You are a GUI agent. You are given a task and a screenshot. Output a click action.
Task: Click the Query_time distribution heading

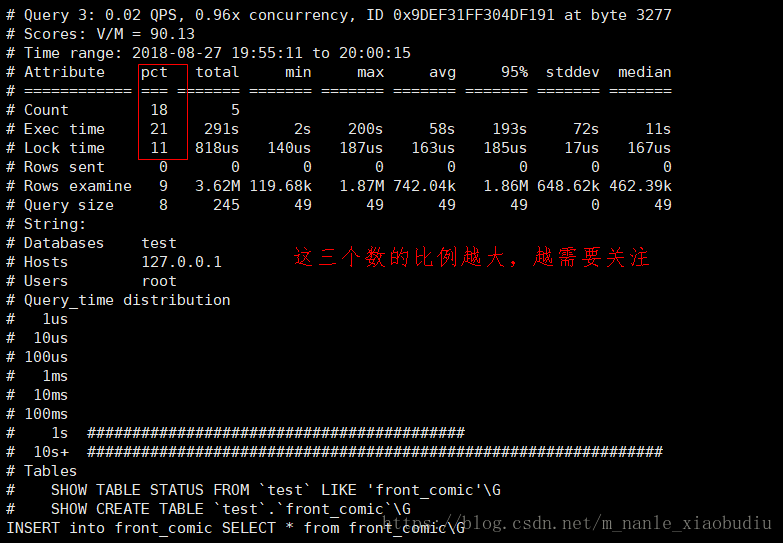click(127, 300)
